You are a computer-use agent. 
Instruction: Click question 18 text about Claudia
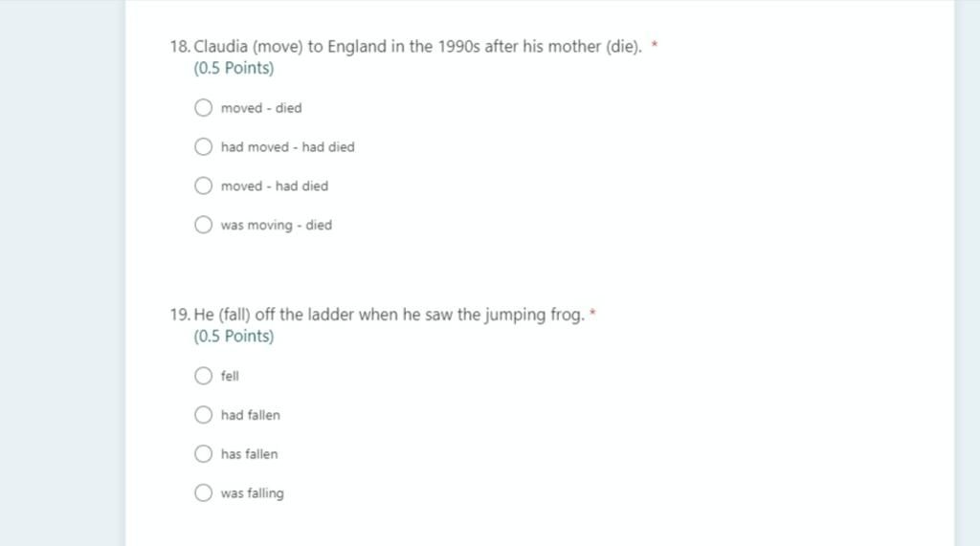click(406, 47)
